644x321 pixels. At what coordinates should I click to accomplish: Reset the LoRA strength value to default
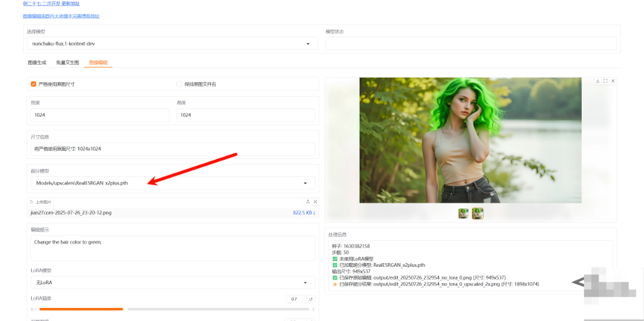(311, 299)
